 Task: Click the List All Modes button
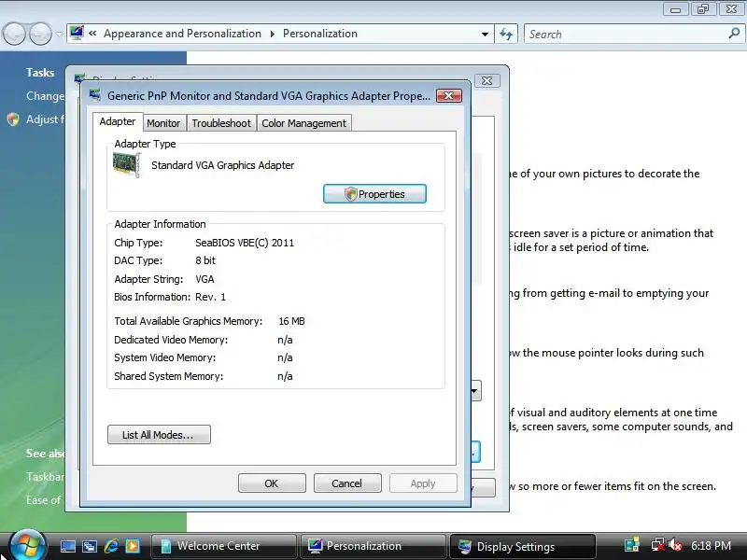(159, 435)
